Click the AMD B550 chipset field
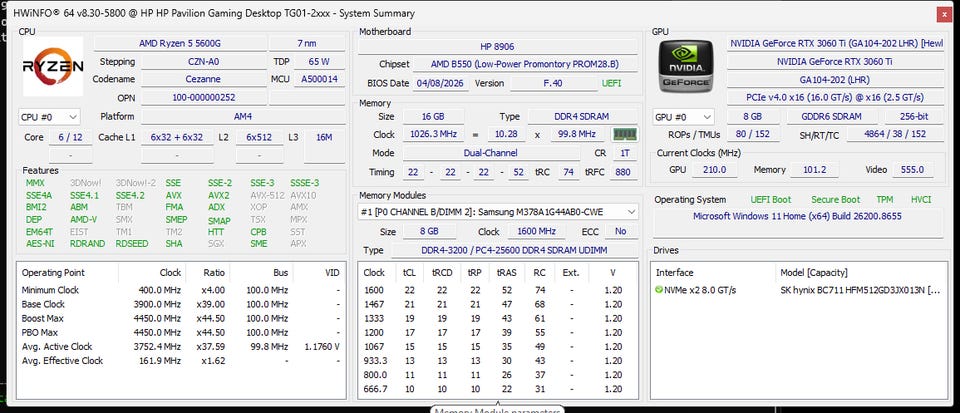The image size is (960, 413). point(524,65)
